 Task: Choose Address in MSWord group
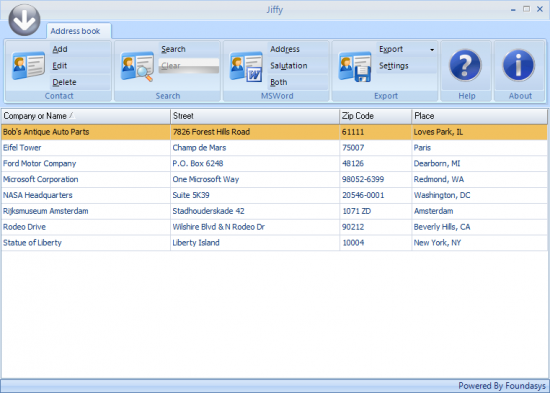tap(298, 49)
